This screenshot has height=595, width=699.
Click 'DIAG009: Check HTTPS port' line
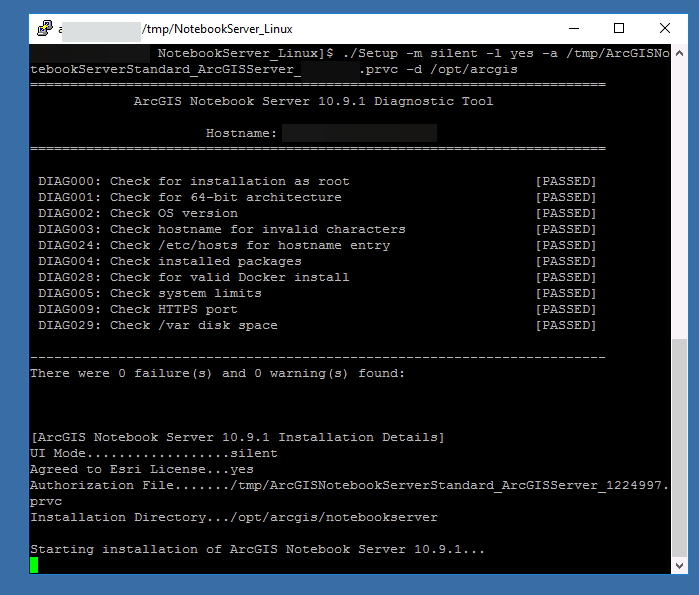coord(138,310)
